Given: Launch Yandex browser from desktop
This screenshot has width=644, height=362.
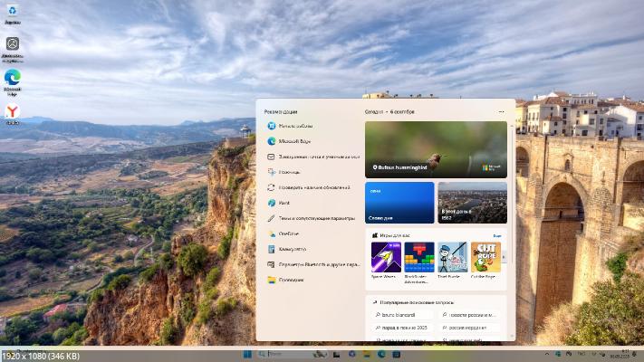Looking at the screenshot, I should 13,113.
